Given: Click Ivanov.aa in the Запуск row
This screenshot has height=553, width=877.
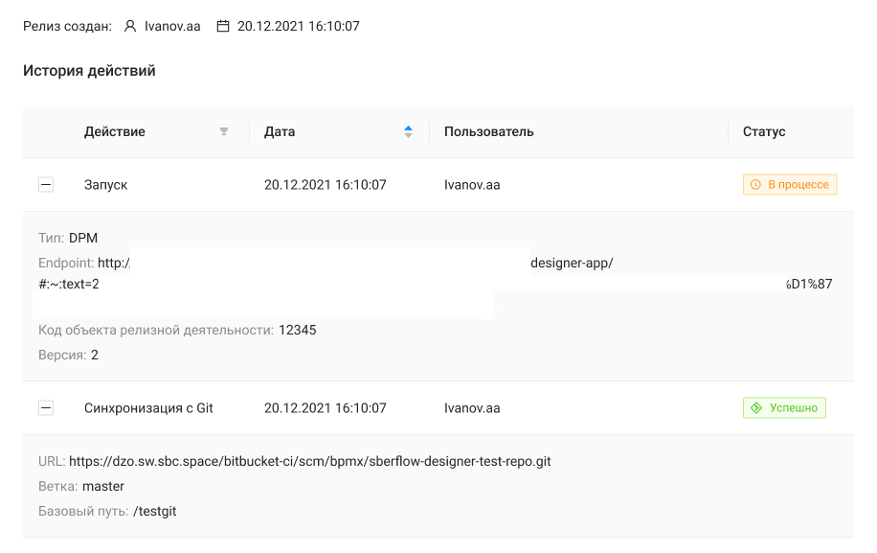Looking at the screenshot, I should pyautogui.click(x=471, y=185).
